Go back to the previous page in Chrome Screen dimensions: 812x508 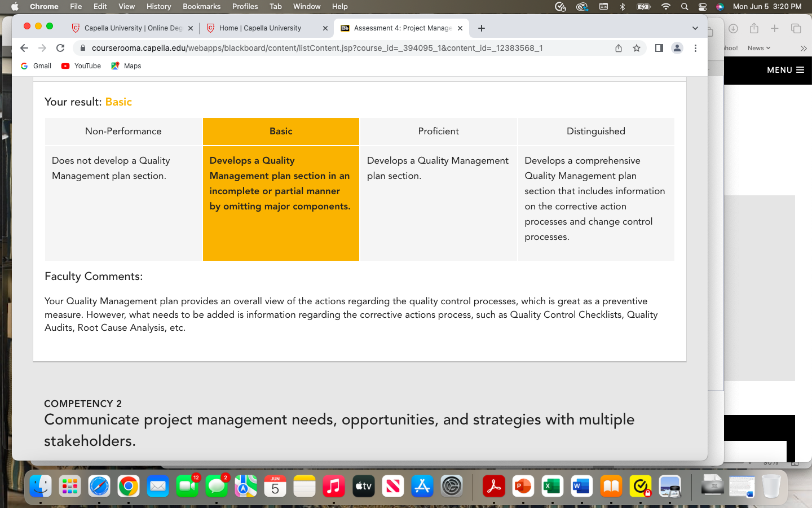[24, 48]
